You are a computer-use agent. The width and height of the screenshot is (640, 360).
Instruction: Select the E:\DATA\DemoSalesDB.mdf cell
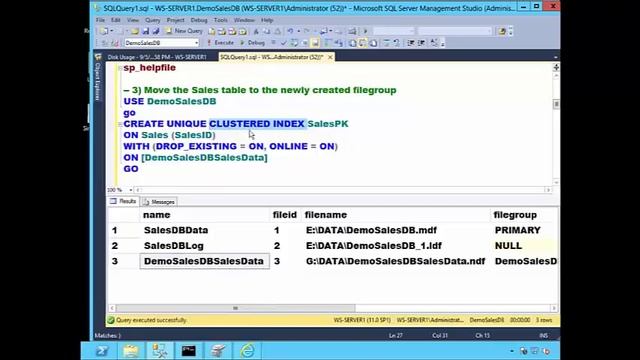(396, 230)
